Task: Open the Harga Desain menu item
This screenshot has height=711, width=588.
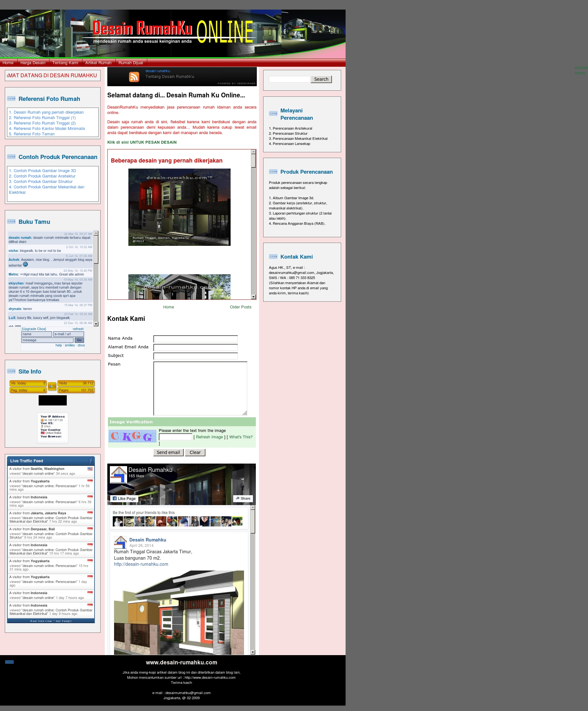Action: [x=33, y=63]
